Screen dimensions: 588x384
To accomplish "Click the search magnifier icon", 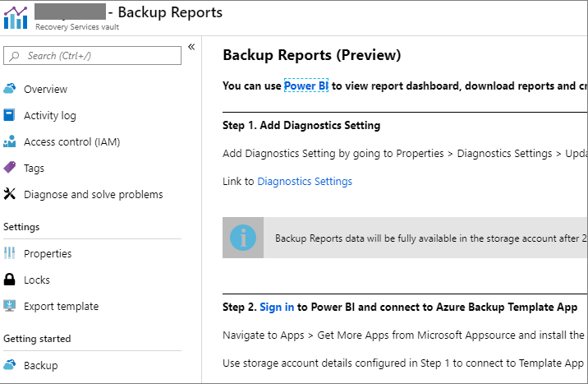I will point(14,56).
